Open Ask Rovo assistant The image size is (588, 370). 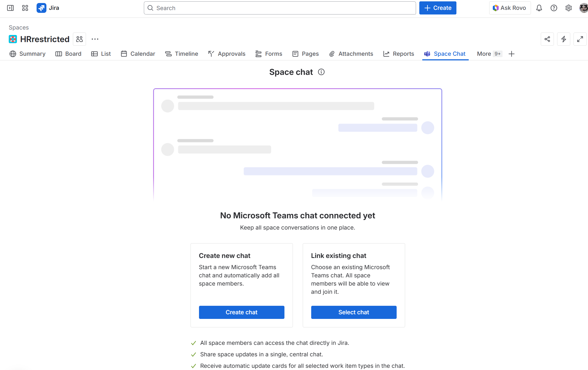[x=510, y=8]
